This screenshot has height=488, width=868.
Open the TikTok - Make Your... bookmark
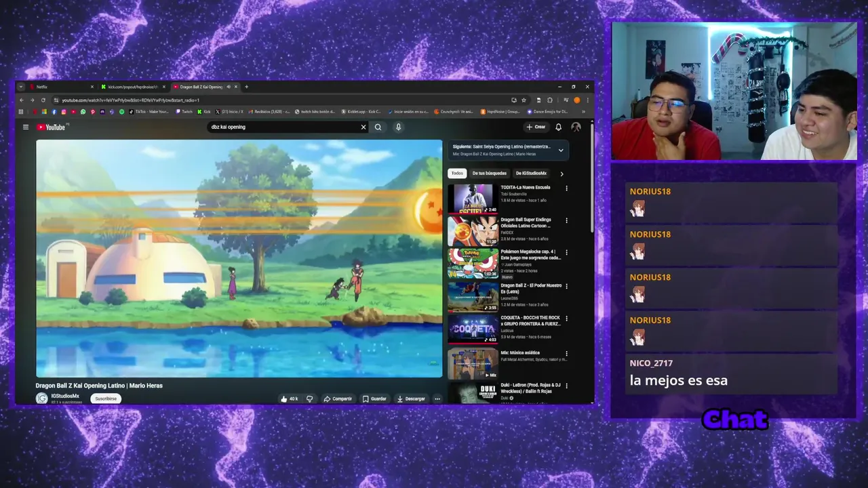(x=149, y=112)
